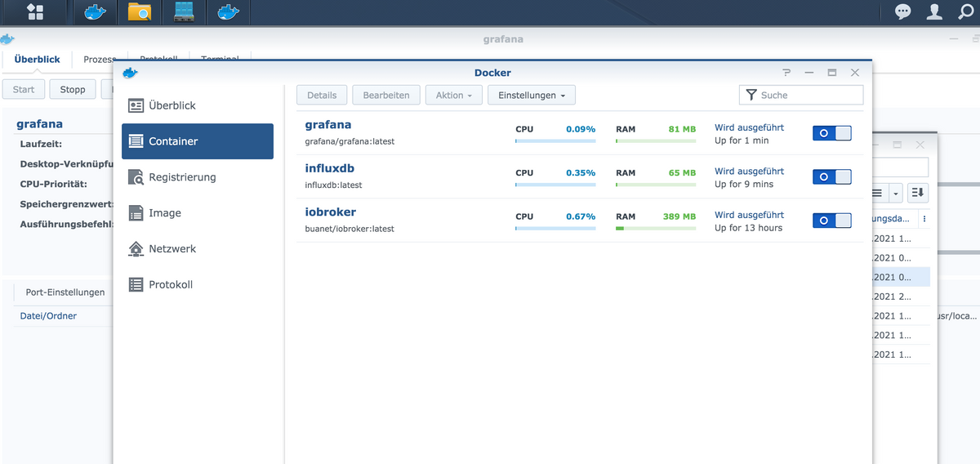
Task: Open the view mode dropdown arrow in the background window
Action: point(896,193)
